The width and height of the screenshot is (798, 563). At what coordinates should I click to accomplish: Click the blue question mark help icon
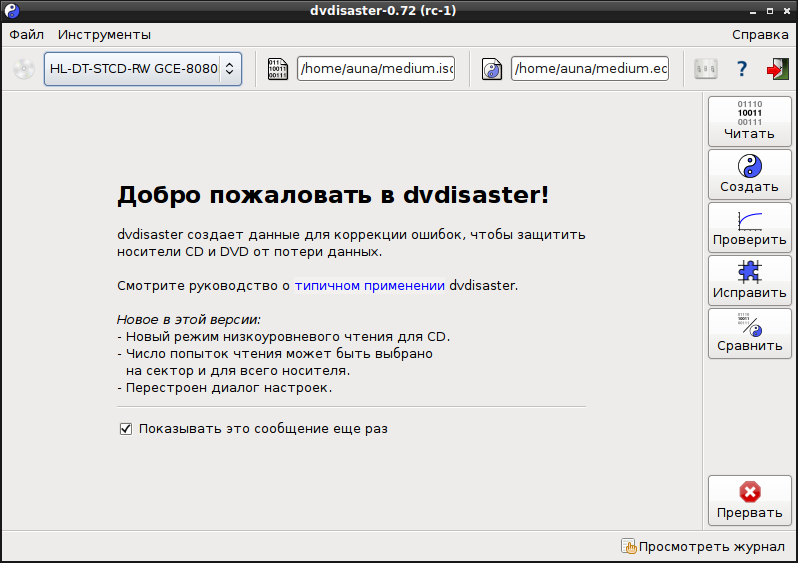click(742, 68)
